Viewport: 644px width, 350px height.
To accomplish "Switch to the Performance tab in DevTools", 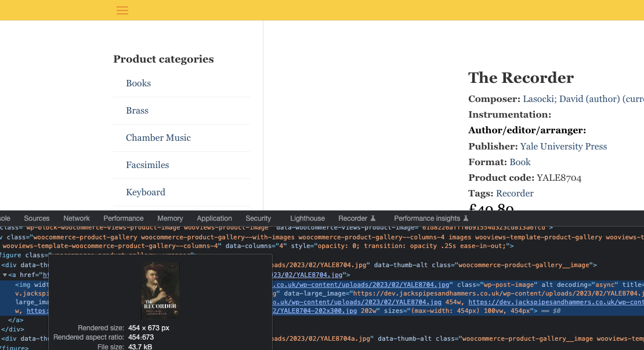I will point(123,218).
